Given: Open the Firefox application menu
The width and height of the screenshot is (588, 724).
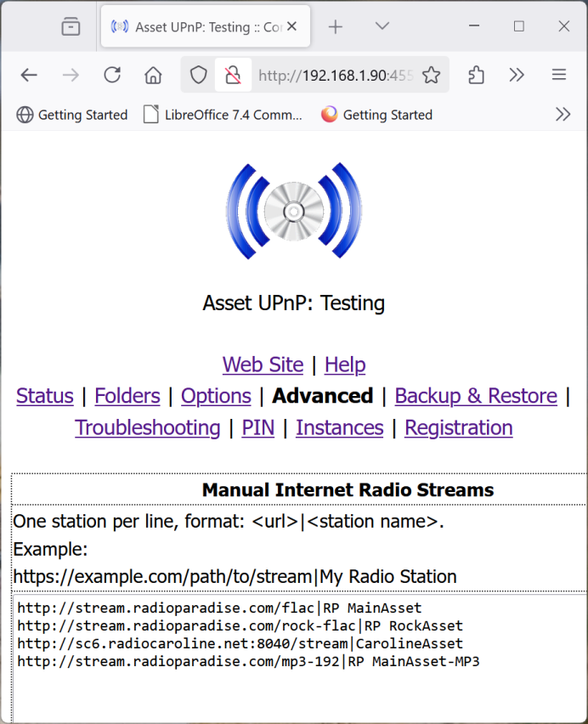Looking at the screenshot, I should click(x=558, y=76).
